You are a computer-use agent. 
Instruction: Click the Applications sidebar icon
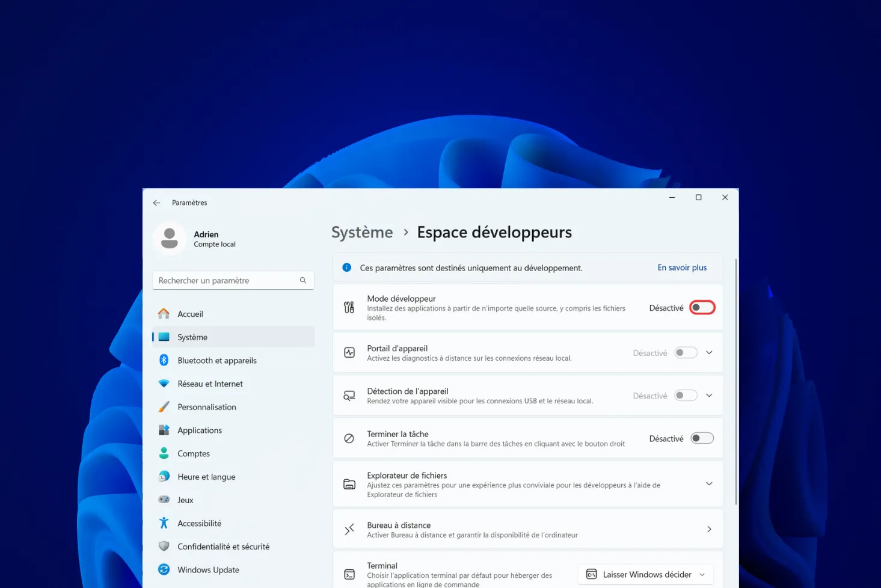164,430
